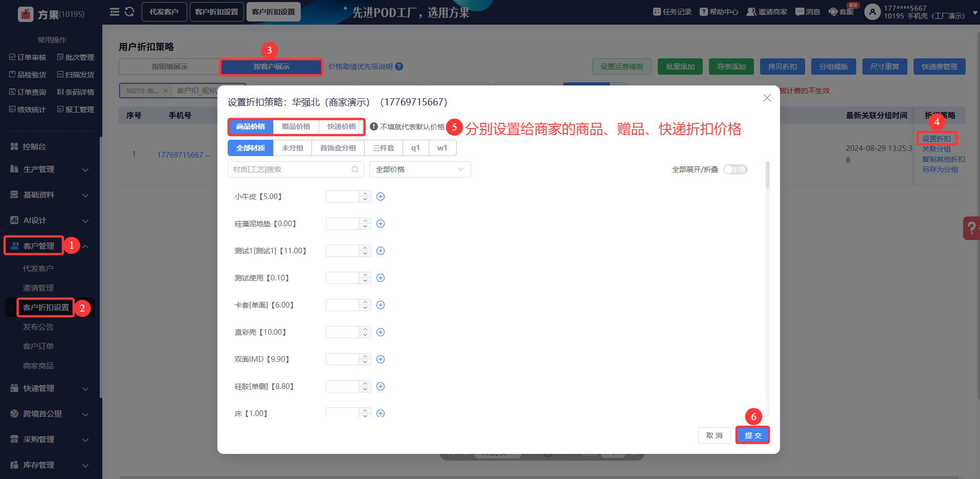Expand the 采购管理 sidebar menu
The width and height of the screenshot is (980, 479).
(50, 440)
